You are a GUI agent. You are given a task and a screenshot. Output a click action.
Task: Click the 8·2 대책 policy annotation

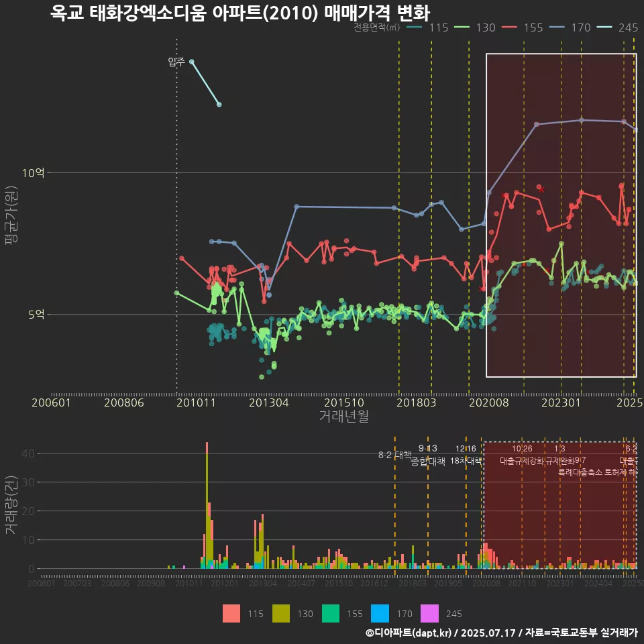394,455
